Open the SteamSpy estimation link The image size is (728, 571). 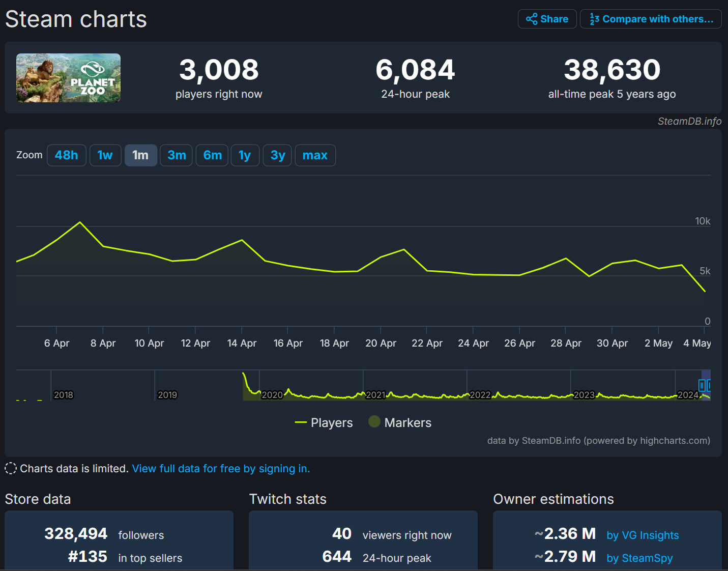pos(639,558)
